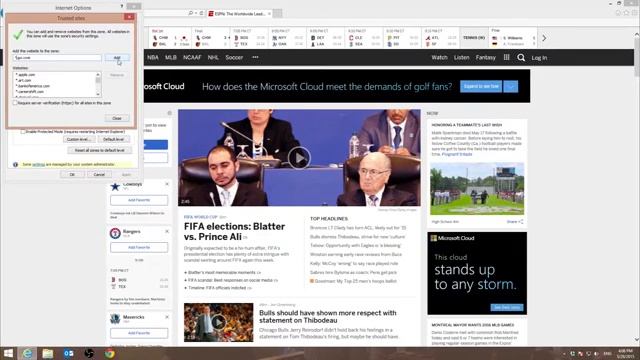640x360 pixels.
Task: Add Cowboys as favorite
Action: [139, 200]
